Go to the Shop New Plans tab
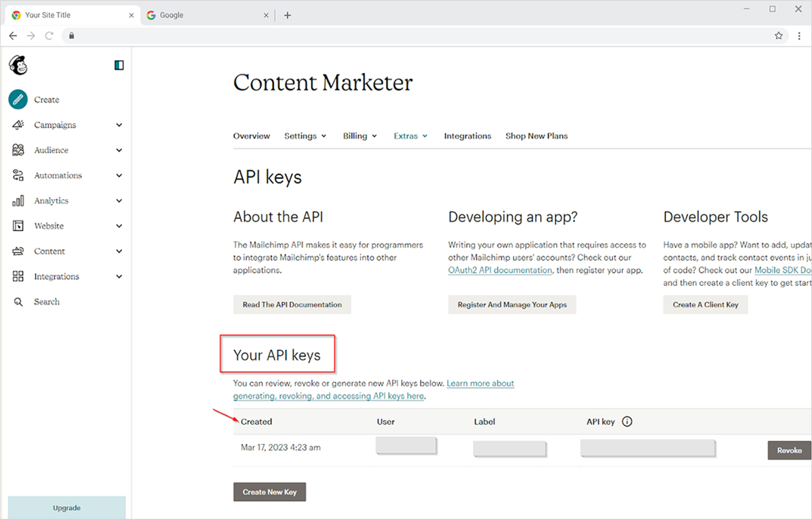Image resolution: width=812 pixels, height=519 pixels. coord(536,136)
